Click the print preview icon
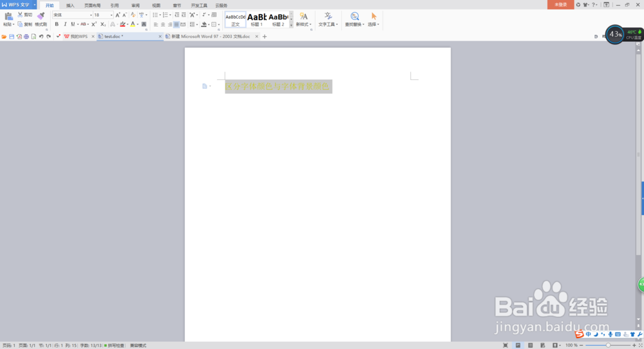 click(x=33, y=37)
